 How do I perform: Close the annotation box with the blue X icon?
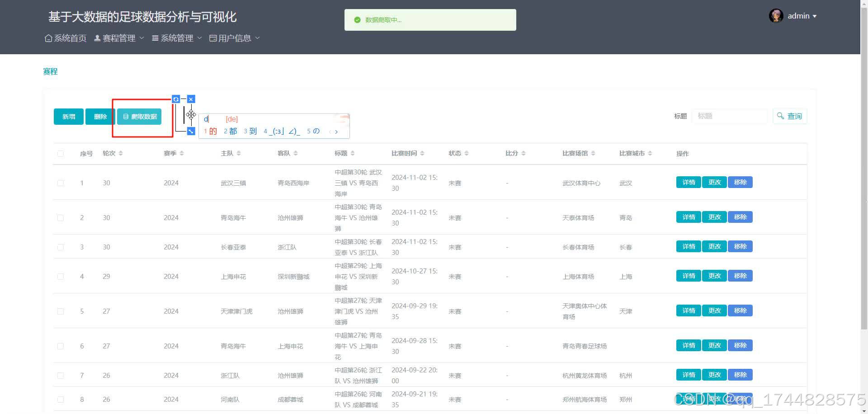pos(191,99)
